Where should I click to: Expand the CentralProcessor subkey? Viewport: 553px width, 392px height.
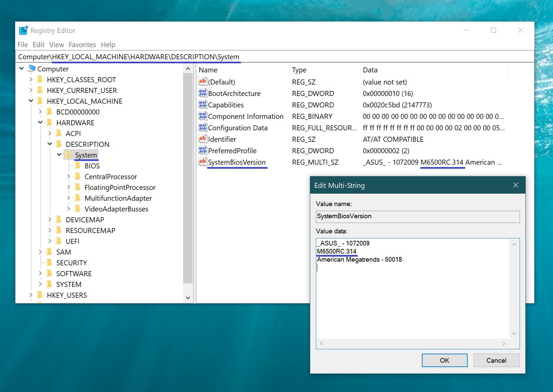click(x=68, y=176)
